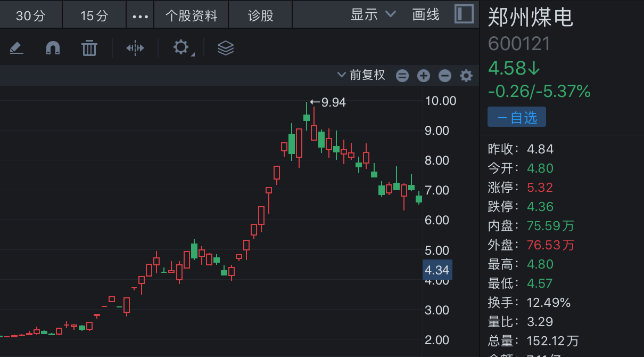Open chart settings gear near 前复权
644x357 pixels.
pos(466,76)
